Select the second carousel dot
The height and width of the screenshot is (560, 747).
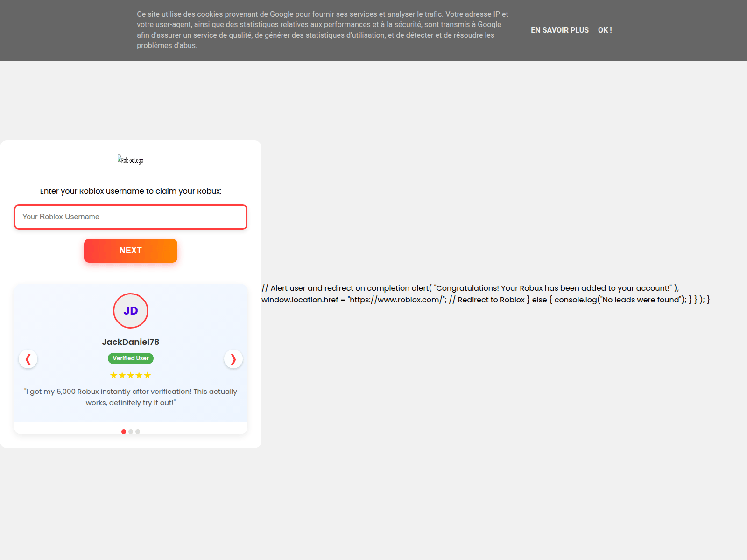pos(131,432)
